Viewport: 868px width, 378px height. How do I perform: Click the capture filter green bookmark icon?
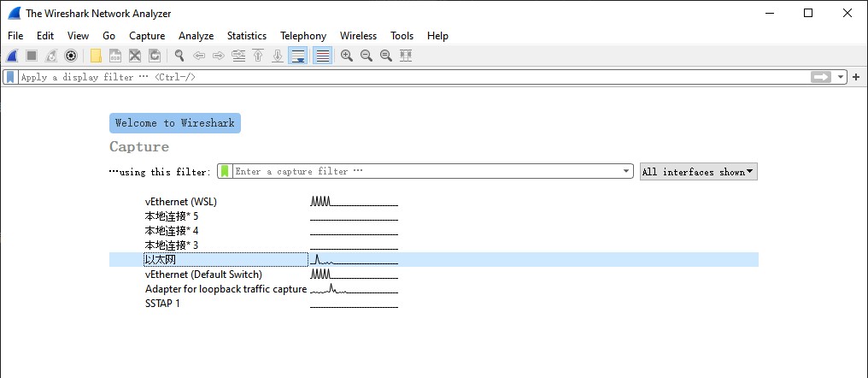click(x=225, y=171)
